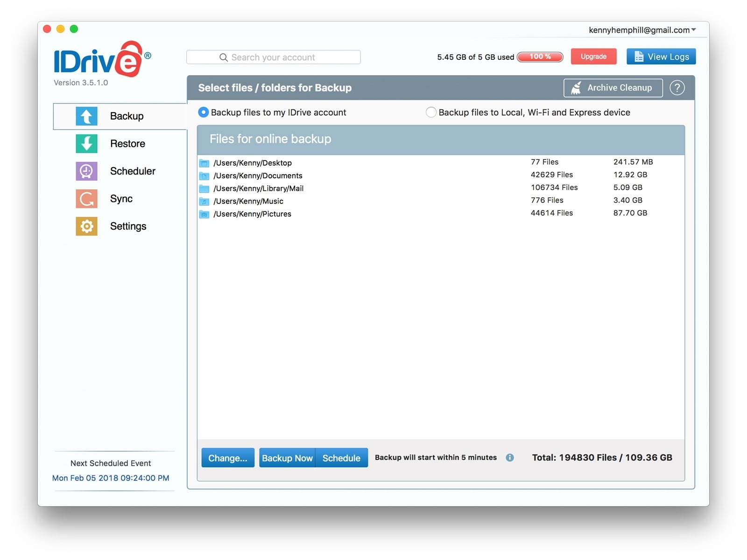The image size is (747, 560).
Task: Click the Desktop folder icon
Action: [x=204, y=163]
